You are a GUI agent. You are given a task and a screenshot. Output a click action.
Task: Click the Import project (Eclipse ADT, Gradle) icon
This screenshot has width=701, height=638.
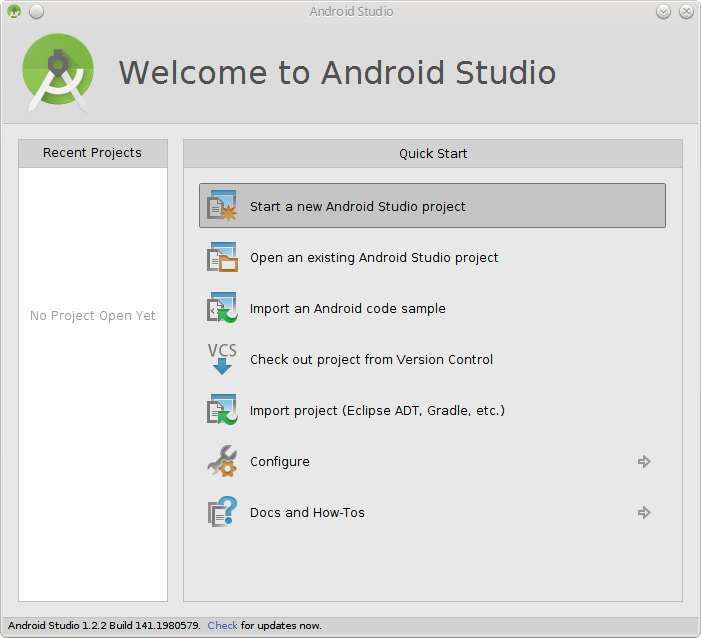pos(222,410)
